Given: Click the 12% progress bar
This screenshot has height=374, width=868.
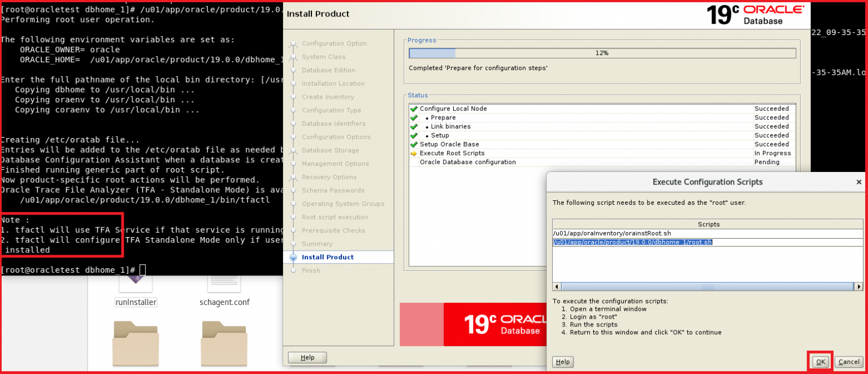Looking at the screenshot, I should coord(602,53).
